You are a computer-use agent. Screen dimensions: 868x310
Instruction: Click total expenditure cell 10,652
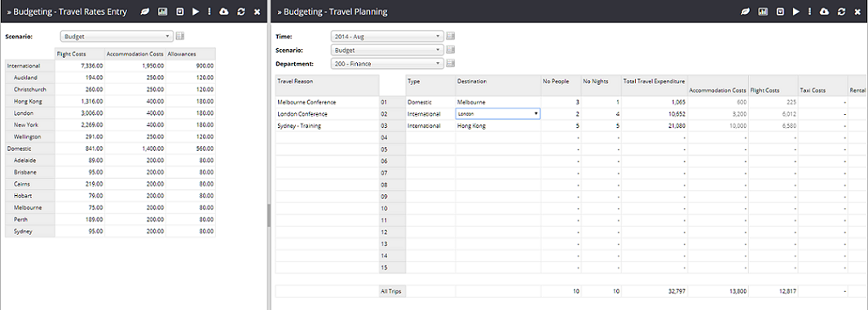[654, 113]
